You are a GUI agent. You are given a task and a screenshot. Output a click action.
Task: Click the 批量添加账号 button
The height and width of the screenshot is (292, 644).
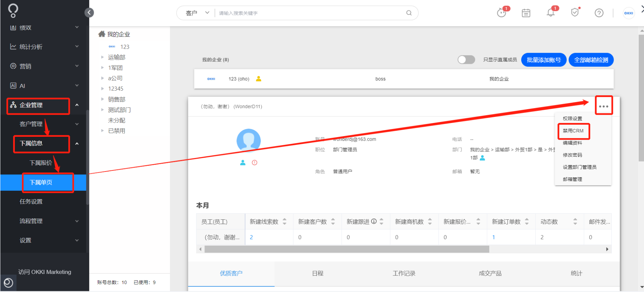pyautogui.click(x=544, y=60)
